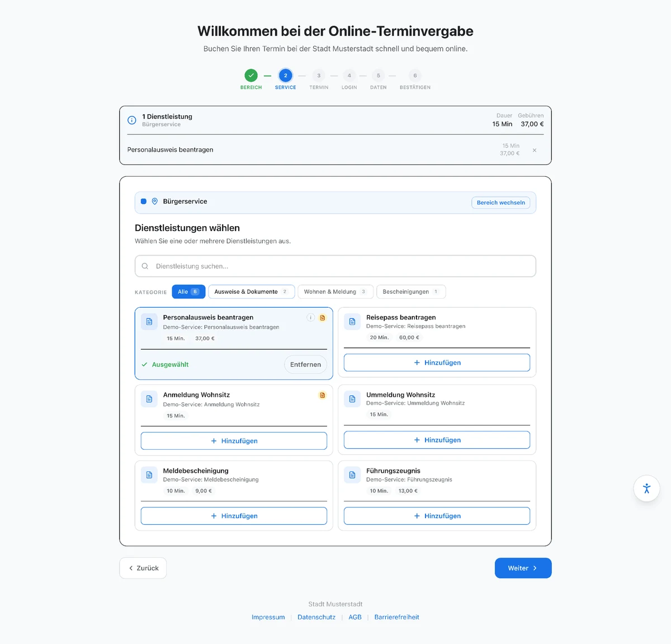This screenshot has height=644, width=671.
Task: Filter by Wohnen & Meldung category
Action: [x=335, y=292]
